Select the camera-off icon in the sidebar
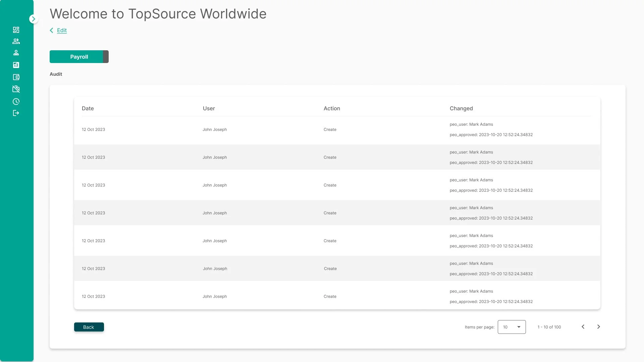644x362 pixels. tap(16, 89)
